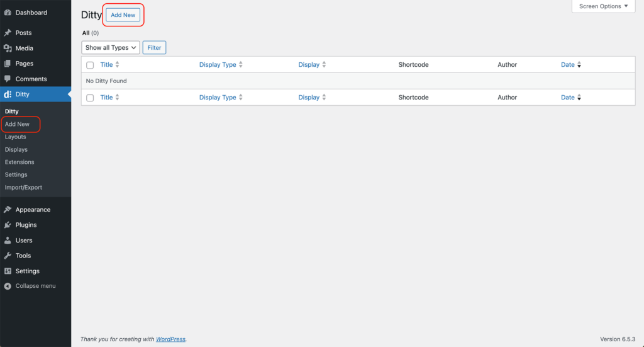Click the Posts pushpin icon
Screen dimensions: 644x347
(x=8, y=33)
